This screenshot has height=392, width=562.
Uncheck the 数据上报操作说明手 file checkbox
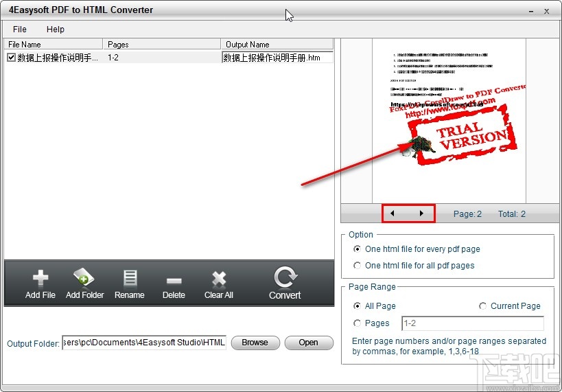click(11, 58)
